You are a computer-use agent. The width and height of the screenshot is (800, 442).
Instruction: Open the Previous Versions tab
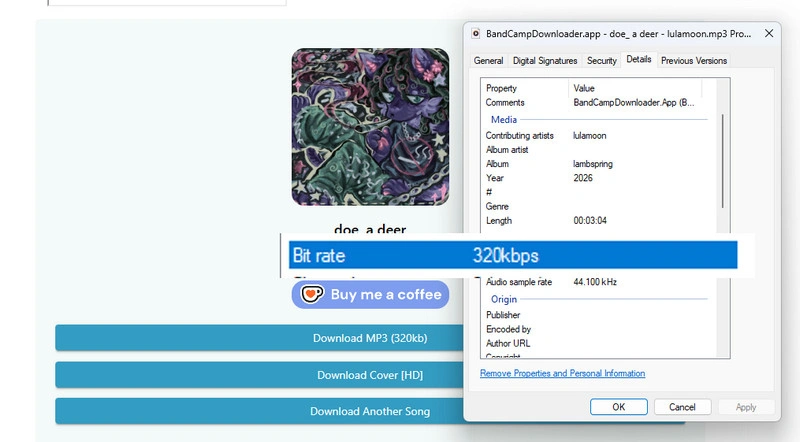694,61
